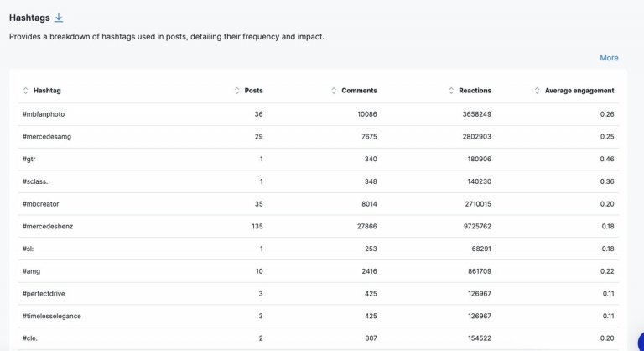Viewport: 644px width, 351px height.
Task: Click comments value 7675
Action: click(x=369, y=137)
